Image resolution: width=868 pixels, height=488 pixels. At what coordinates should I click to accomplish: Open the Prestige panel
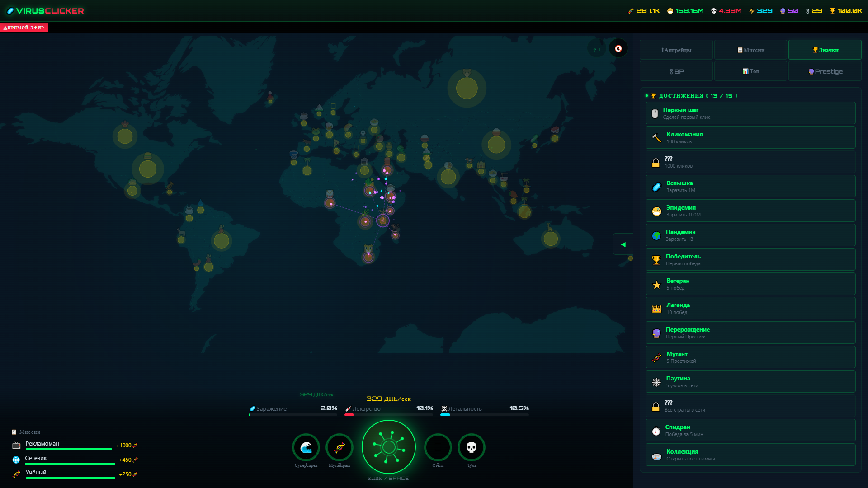[825, 71]
